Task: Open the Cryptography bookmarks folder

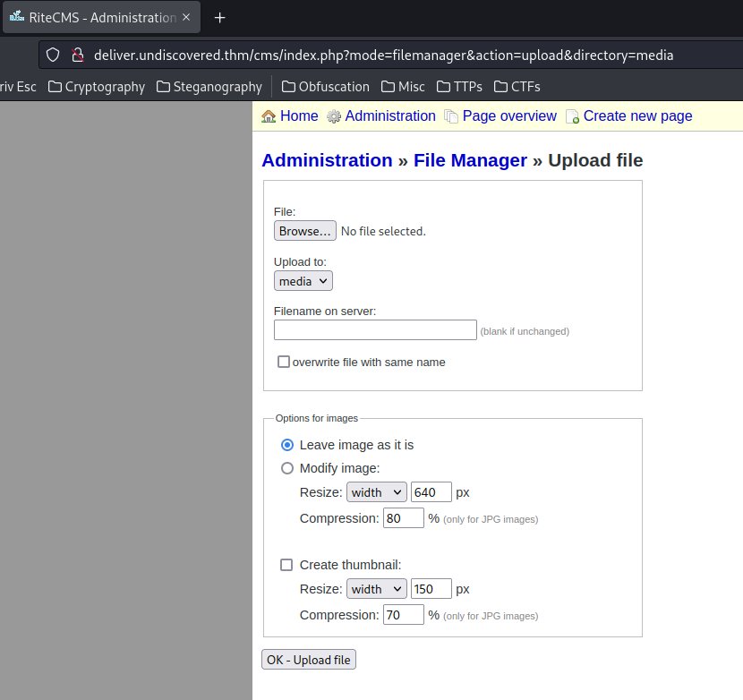Action: pyautogui.click(x=97, y=87)
